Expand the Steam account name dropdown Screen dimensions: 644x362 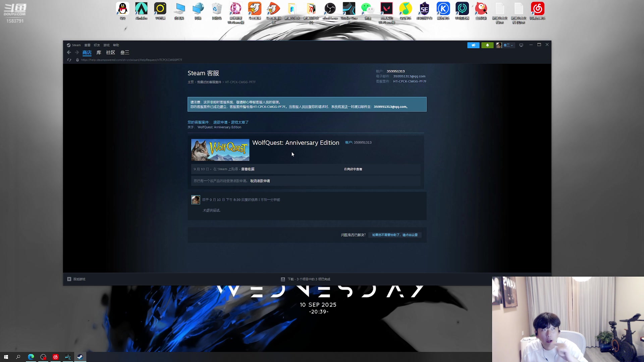(508, 45)
